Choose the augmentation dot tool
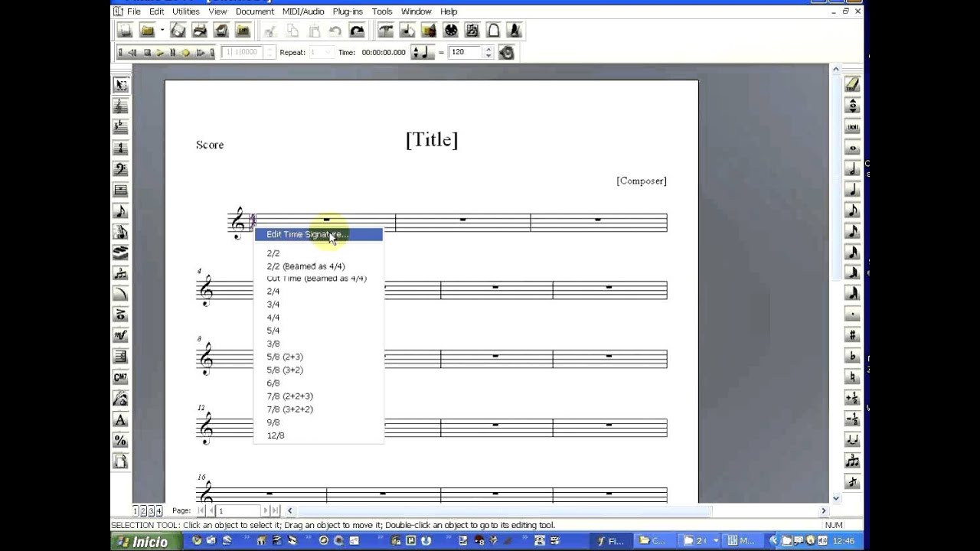 [852, 315]
